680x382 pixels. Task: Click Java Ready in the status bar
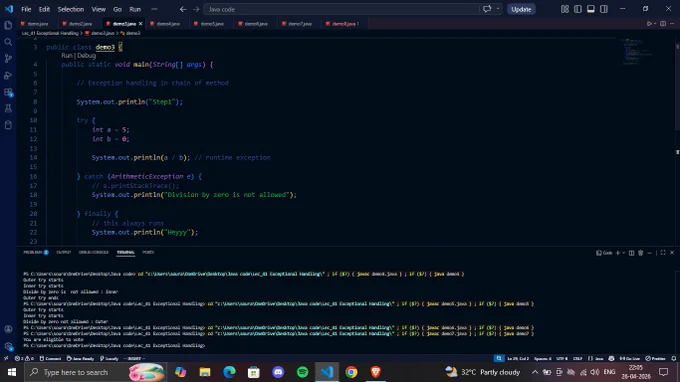point(81,359)
